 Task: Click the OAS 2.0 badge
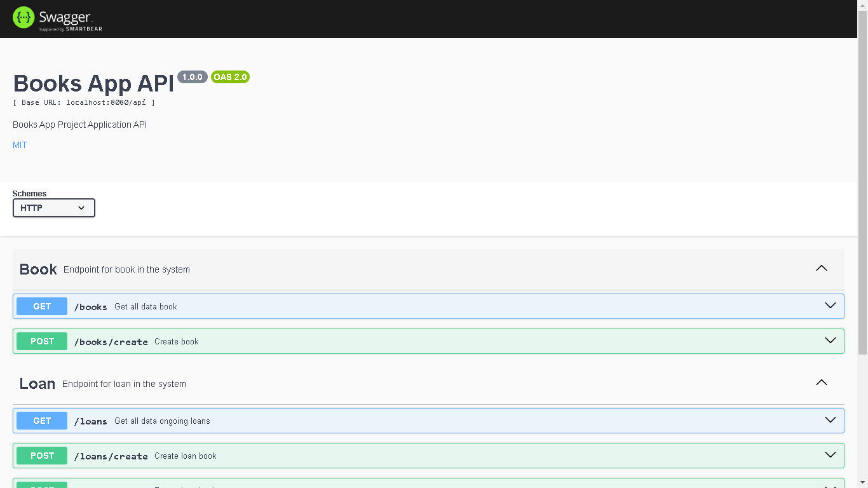pyautogui.click(x=230, y=77)
